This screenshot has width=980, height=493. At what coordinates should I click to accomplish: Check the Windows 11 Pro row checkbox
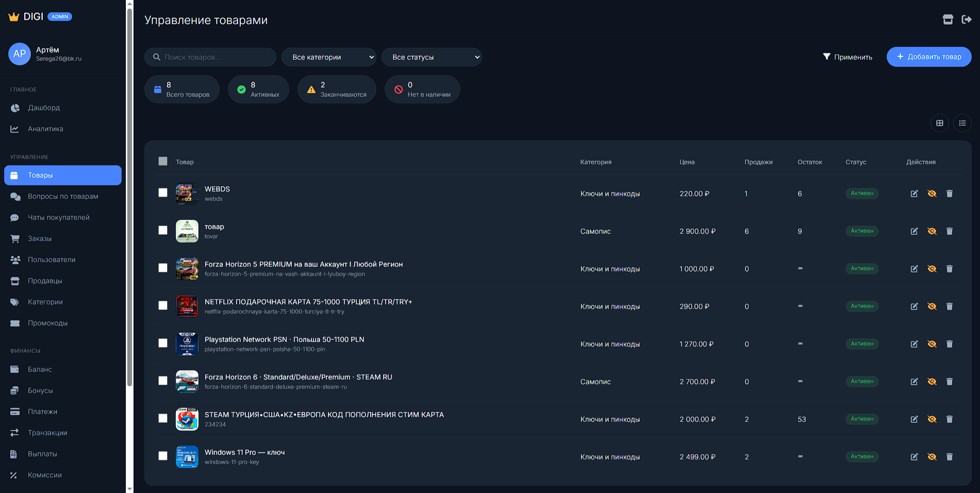(163, 456)
